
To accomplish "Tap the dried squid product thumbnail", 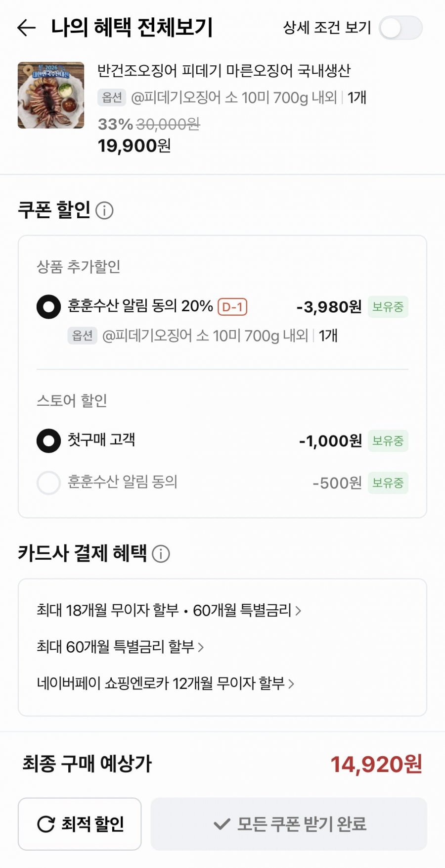I will coord(51,95).
